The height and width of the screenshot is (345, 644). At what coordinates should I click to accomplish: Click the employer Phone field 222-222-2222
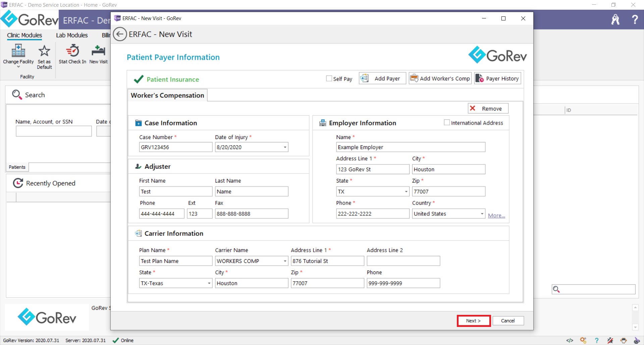pos(373,214)
